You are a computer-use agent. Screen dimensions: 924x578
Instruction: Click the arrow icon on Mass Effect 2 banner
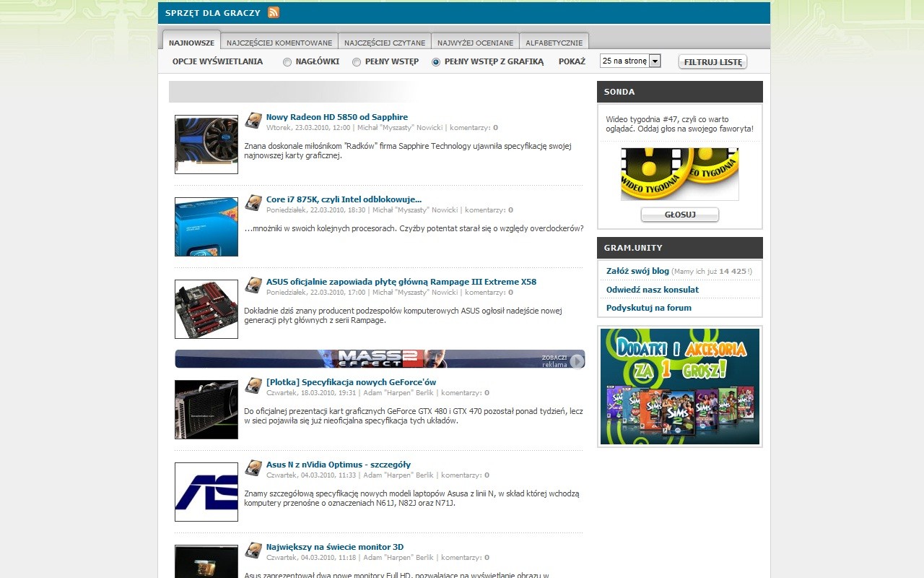[x=577, y=361]
